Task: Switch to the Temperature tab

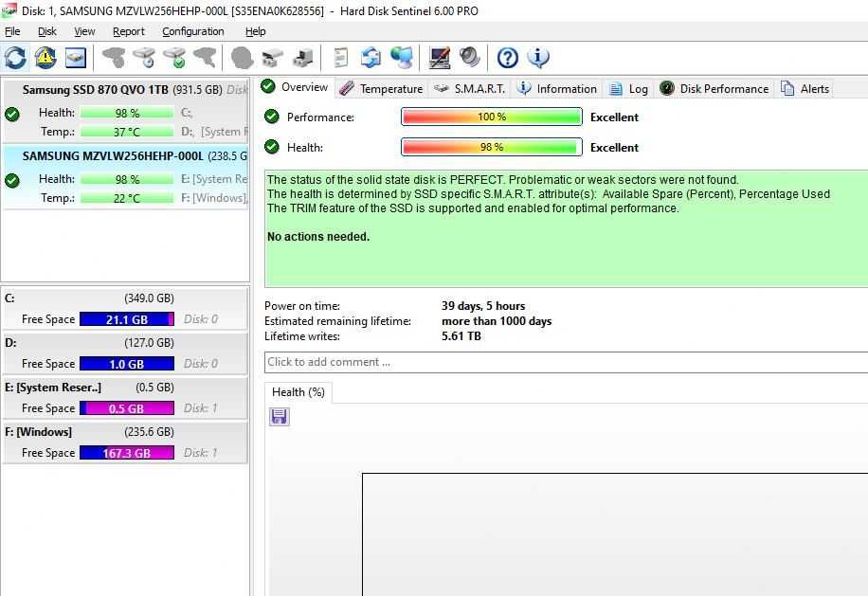Action: click(x=381, y=88)
